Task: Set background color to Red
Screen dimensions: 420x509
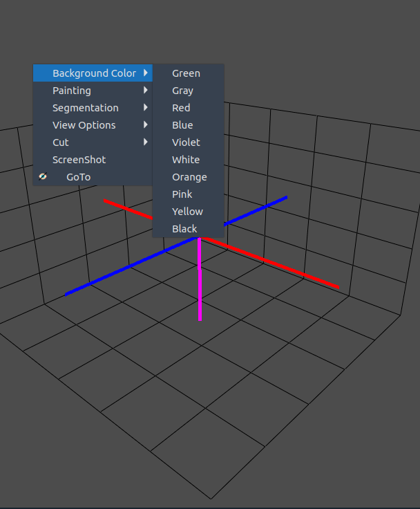Action: point(188,108)
